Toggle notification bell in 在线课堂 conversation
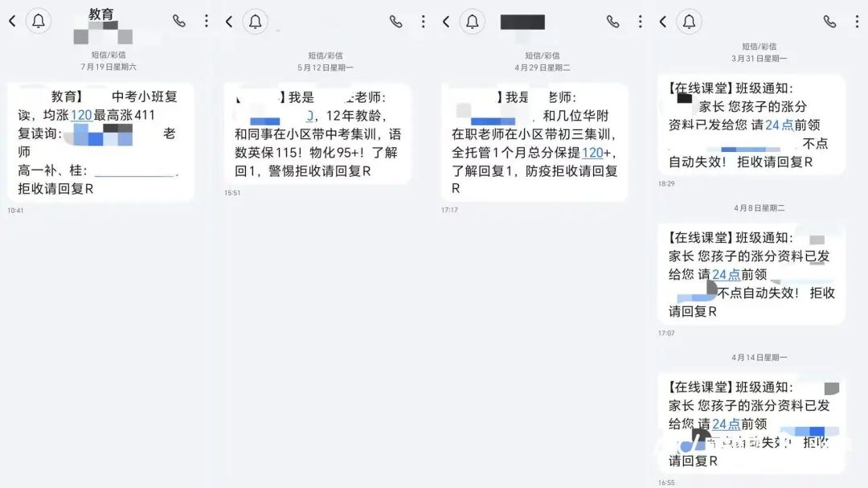This screenshot has width=868, height=488. tap(690, 22)
